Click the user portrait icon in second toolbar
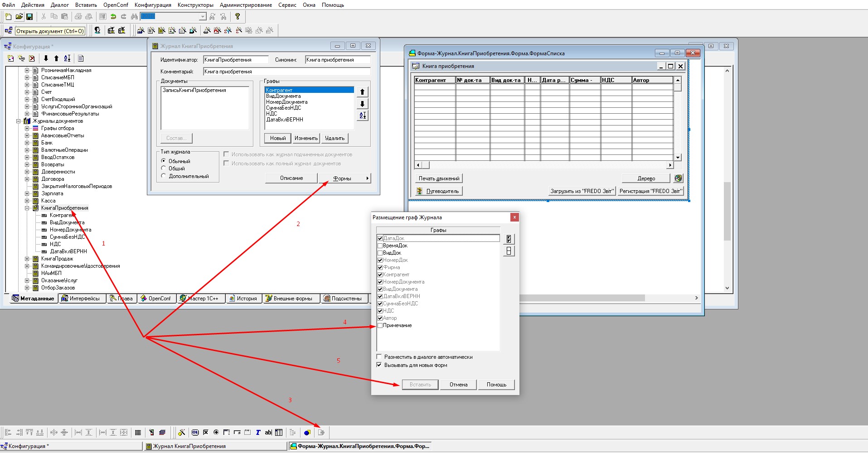868x453 pixels. tap(97, 30)
